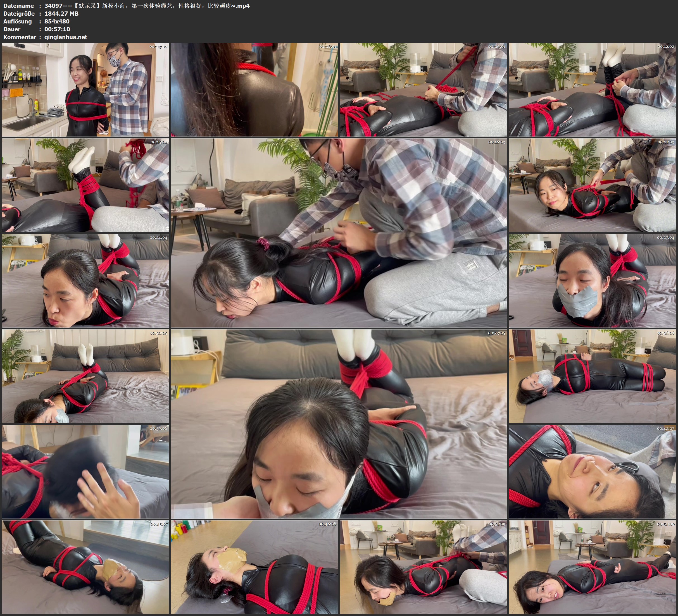This screenshot has height=616, width=678.
Task: Select the large 00:33:05 frame
Action: point(339,424)
